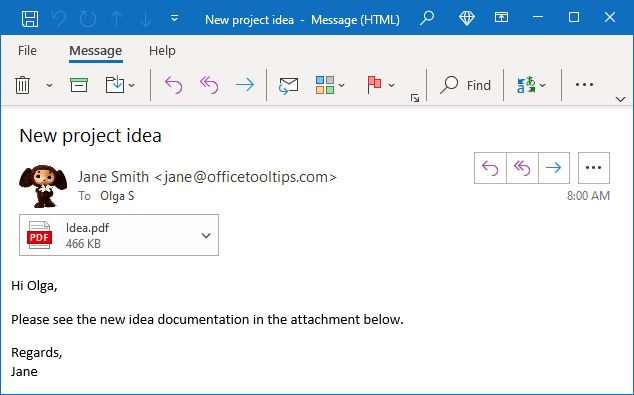Click the 8:00 AM timestamp
Viewport: 634px width, 395px height.
point(588,196)
